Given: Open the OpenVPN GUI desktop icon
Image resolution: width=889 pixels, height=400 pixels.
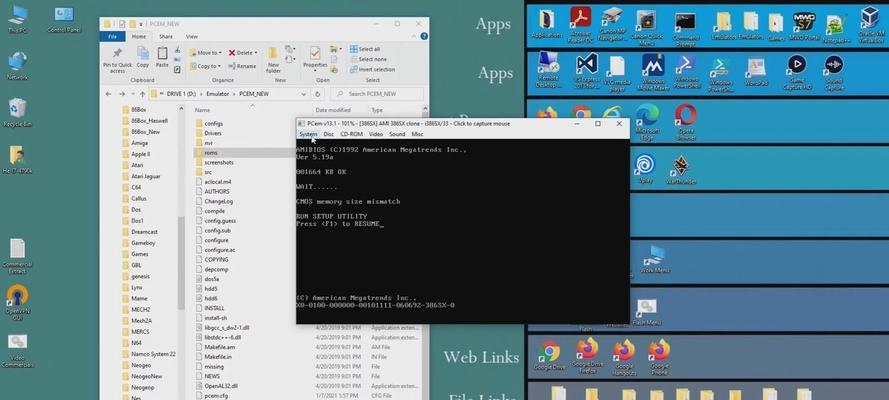Looking at the screenshot, I should [18, 303].
